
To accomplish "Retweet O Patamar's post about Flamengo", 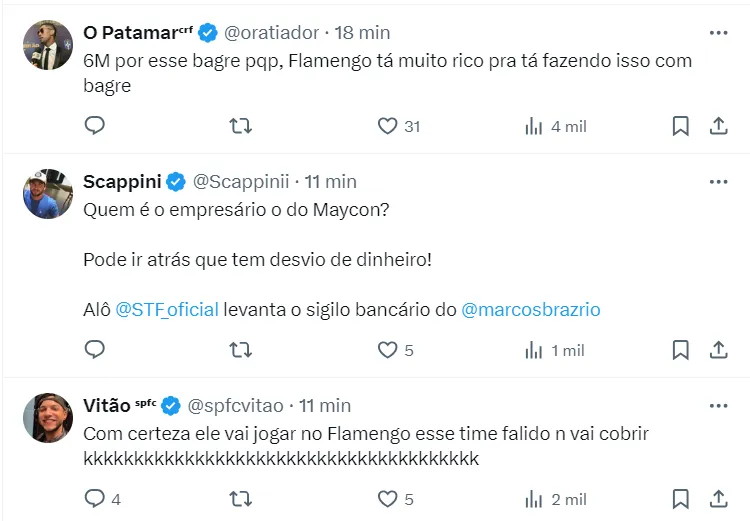I will 241,126.
